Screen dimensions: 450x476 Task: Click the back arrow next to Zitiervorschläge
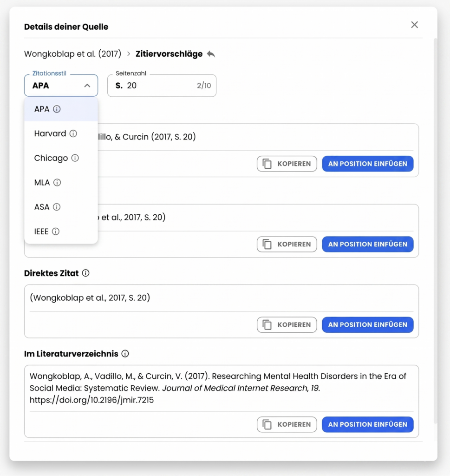[x=211, y=54]
